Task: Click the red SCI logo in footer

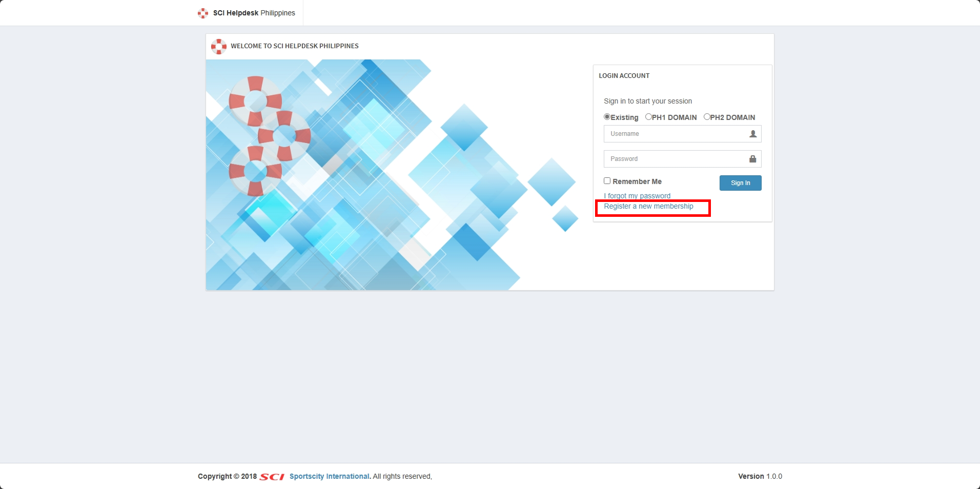Action: coord(272,477)
